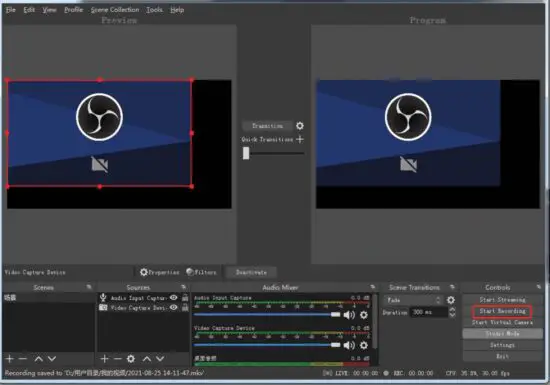Add a new scene

(x=10, y=359)
